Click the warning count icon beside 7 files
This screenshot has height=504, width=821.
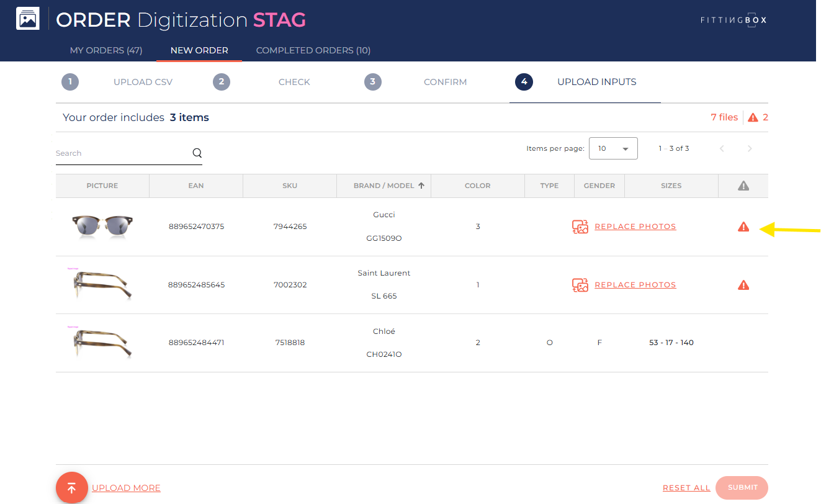(x=753, y=117)
